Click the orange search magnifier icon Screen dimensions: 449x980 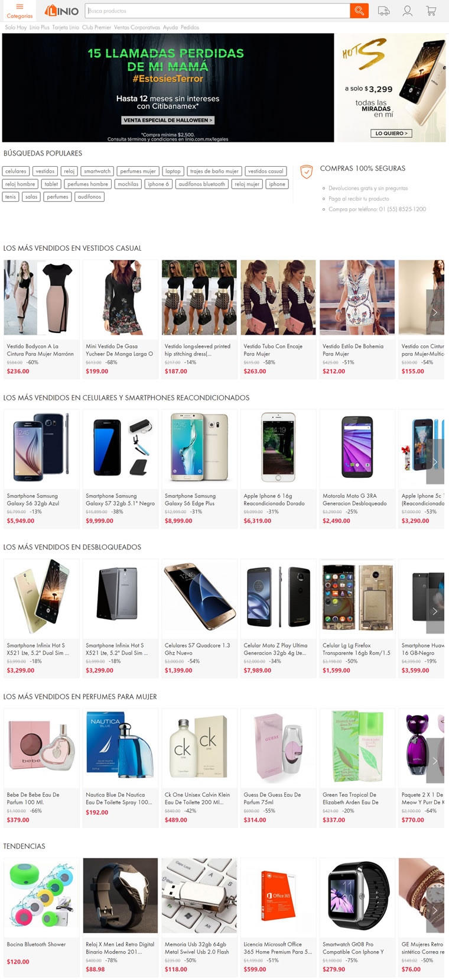[x=359, y=11]
